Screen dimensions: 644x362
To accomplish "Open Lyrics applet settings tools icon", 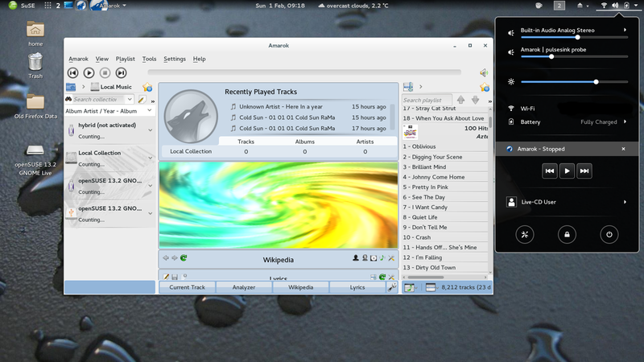I will click(391, 278).
